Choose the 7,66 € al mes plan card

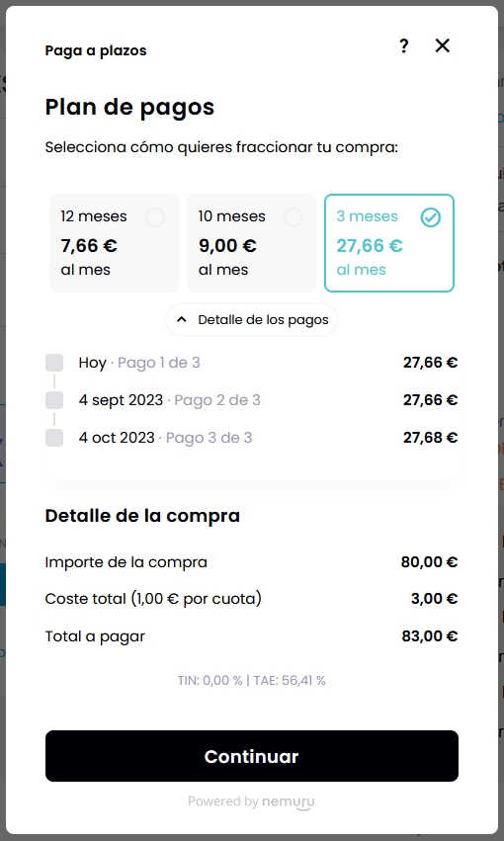tap(114, 243)
